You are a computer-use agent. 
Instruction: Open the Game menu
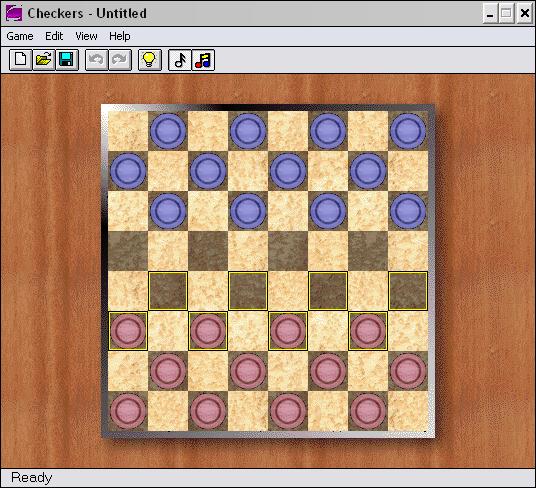20,36
